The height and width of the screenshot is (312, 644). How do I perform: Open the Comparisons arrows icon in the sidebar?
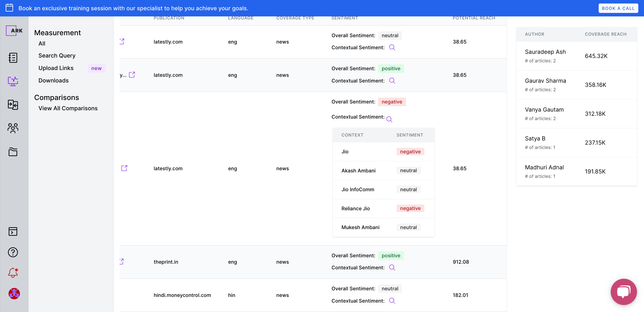[x=13, y=105]
